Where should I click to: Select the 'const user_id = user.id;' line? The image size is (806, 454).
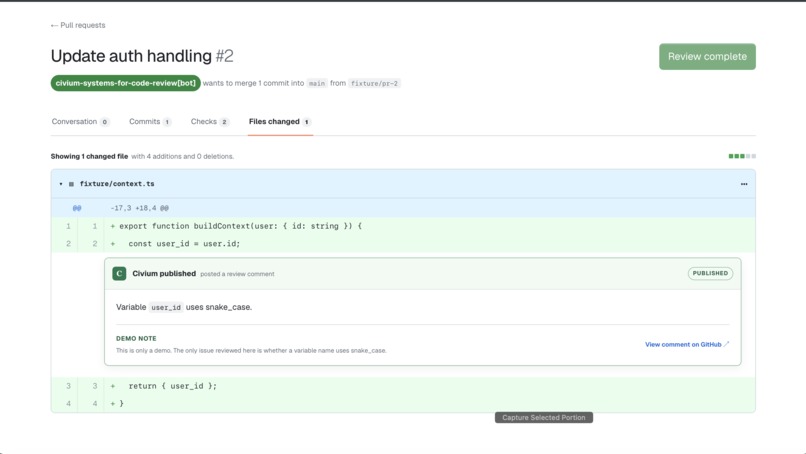click(403, 244)
